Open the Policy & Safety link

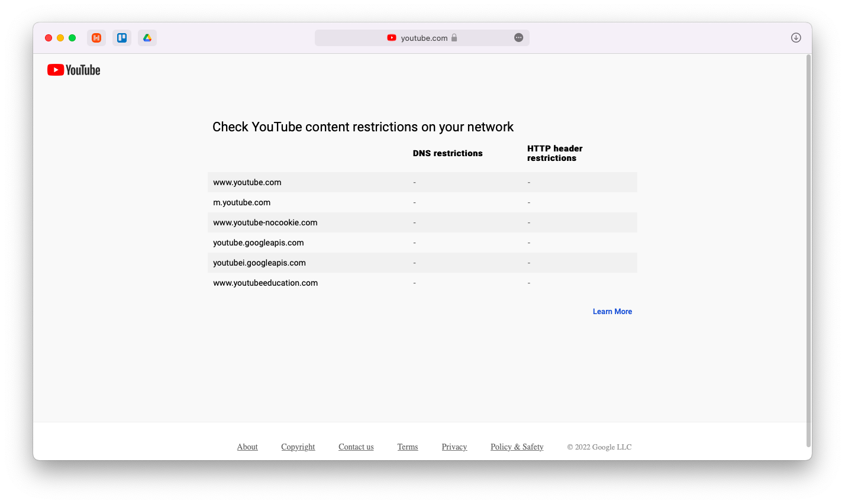[x=517, y=447]
